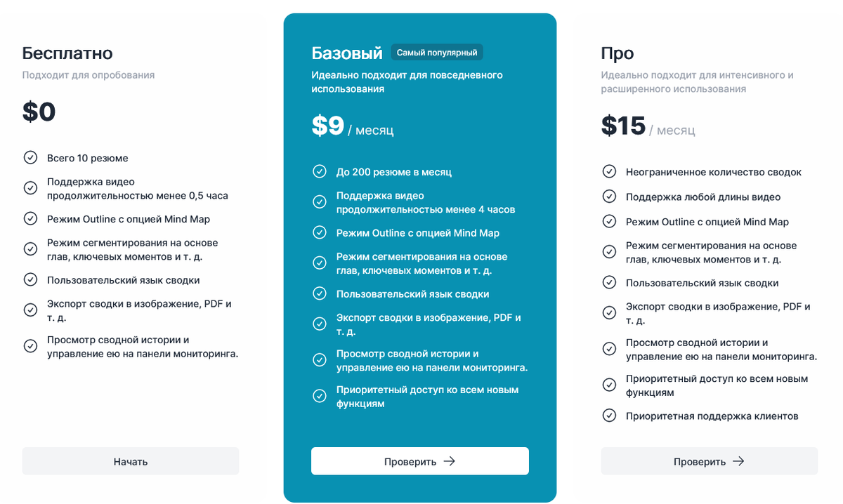Click the «$9 / месяц» price text
This screenshot has width=843, height=504.
click(x=352, y=128)
